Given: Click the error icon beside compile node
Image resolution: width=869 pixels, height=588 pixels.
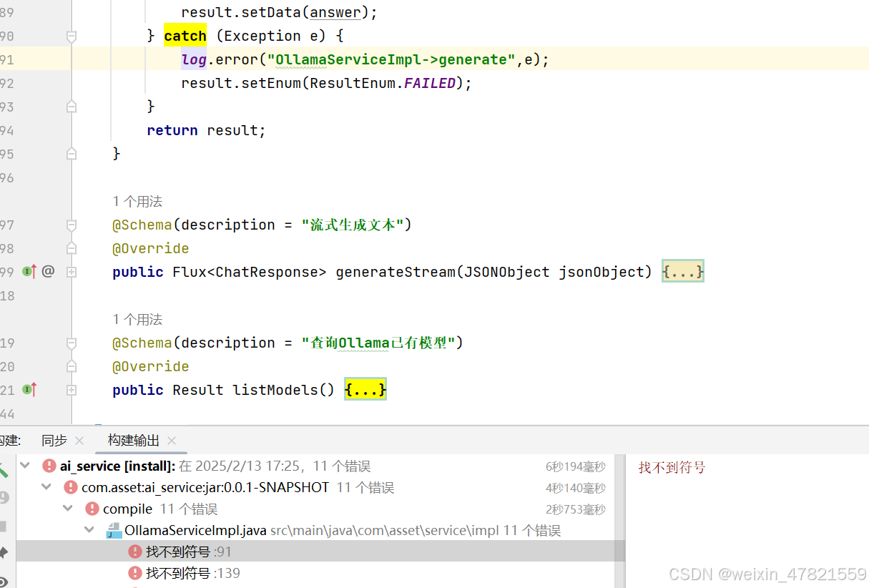Looking at the screenshot, I should 92,509.
